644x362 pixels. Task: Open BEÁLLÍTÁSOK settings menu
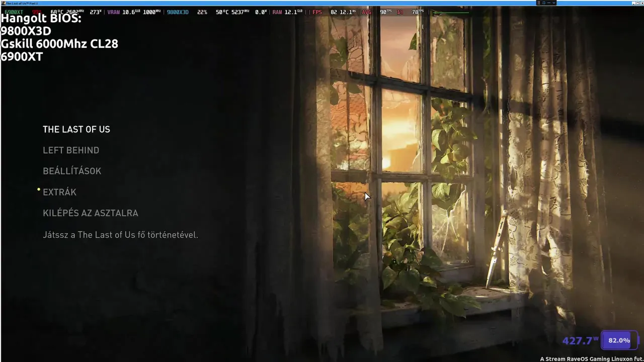pyautogui.click(x=72, y=171)
